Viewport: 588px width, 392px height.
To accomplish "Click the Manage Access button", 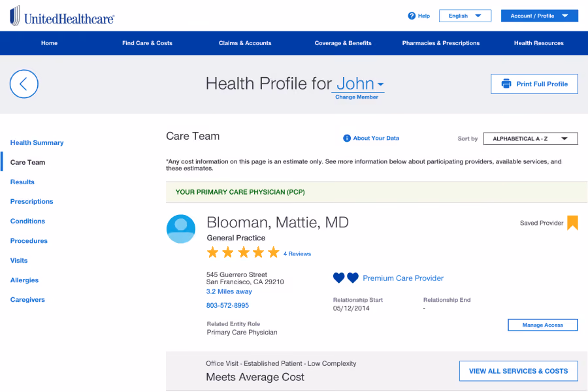I will click(x=542, y=325).
